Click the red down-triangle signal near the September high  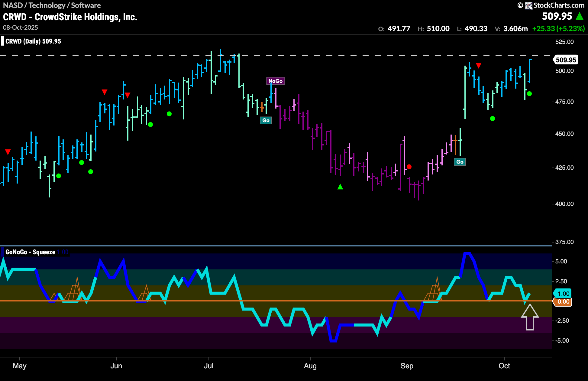pyautogui.click(x=479, y=65)
